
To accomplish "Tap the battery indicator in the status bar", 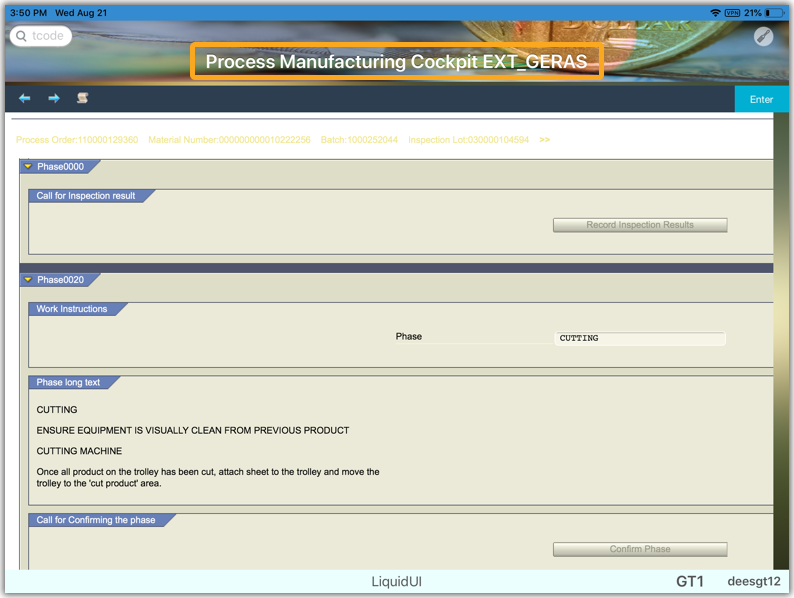I will click(x=774, y=12).
